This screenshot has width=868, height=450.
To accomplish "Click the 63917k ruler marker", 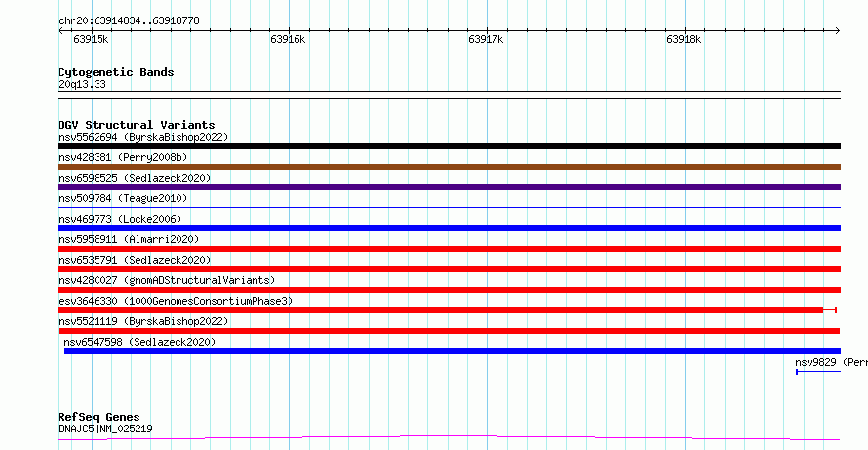I will [486, 39].
